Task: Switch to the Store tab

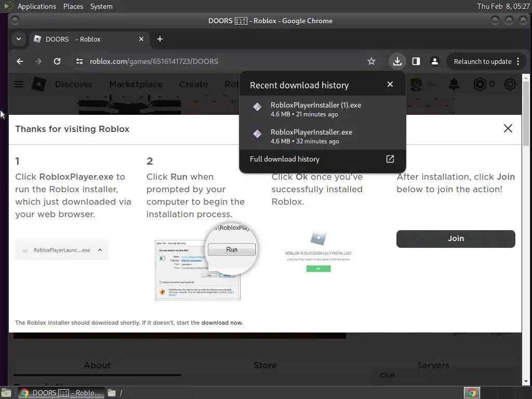Action: pyautogui.click(x=265, y=365)
